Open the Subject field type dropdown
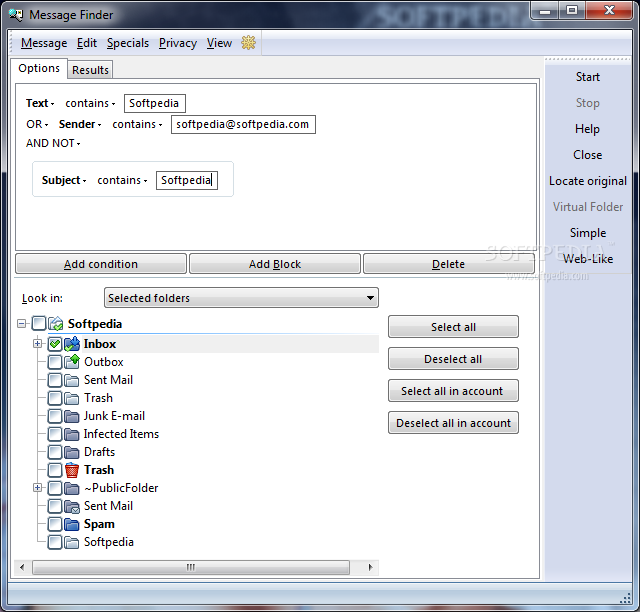640x612 pixels. pos(64,180)
